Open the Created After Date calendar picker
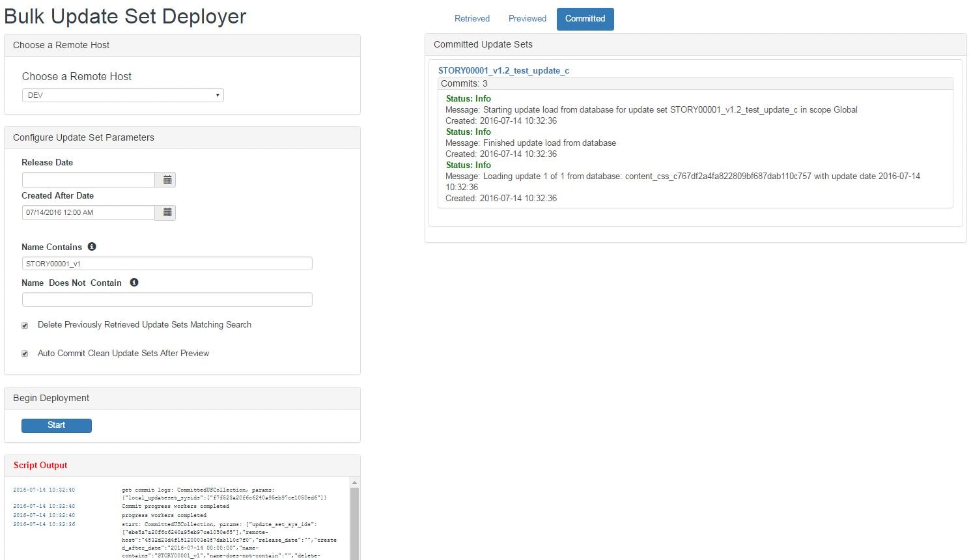Image resolution: width=971 pixels, height=560 pixels. (x=166, y=212)
